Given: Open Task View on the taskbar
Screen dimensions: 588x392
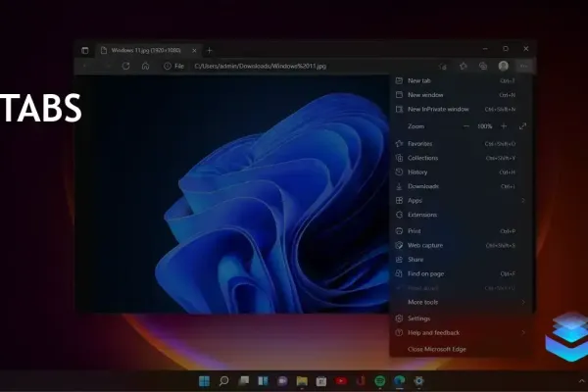Looking at the screenshot, I should [244, 381].
